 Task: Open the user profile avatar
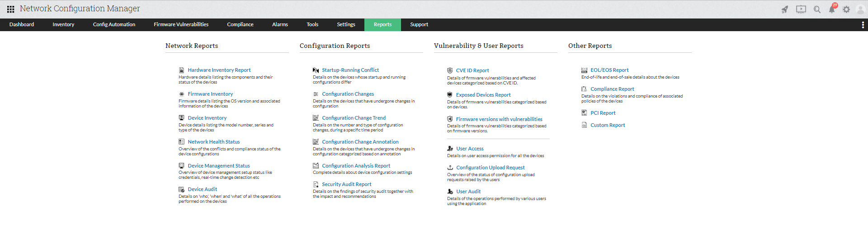[x=860, y=9]
